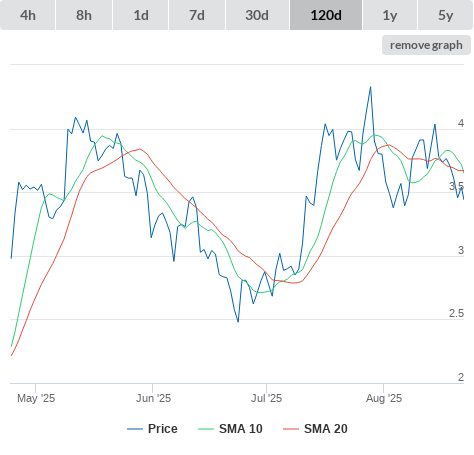Screen dimensions: 474x455
Task: Click the 2.5 y-axis value
Action: [x=456, y=313]
